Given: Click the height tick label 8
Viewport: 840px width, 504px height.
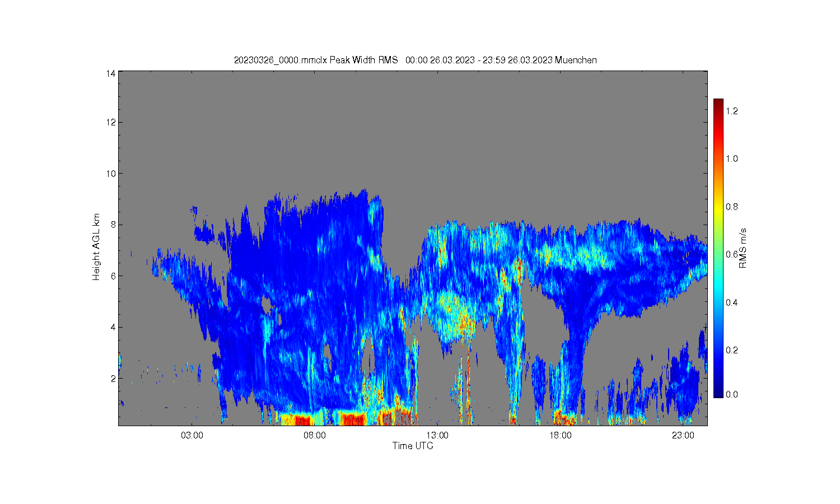Looking at the screenshot, I should [114, 225].
